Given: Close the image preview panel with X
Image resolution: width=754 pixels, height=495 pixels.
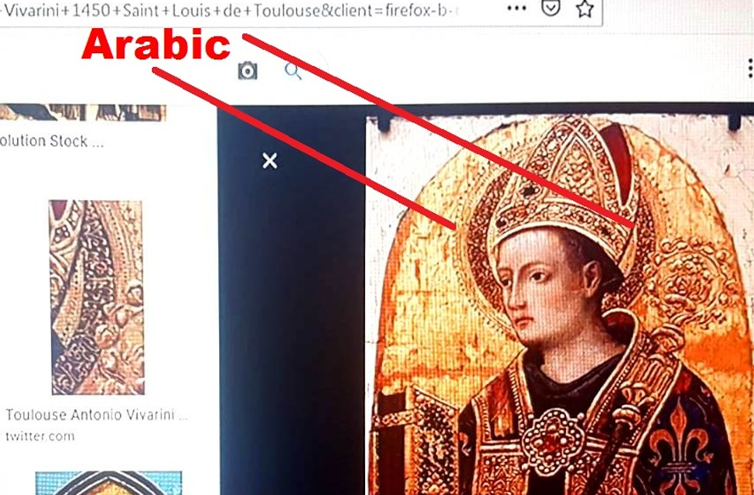Looking at the screenshot, I should click(x=270, y=161).
